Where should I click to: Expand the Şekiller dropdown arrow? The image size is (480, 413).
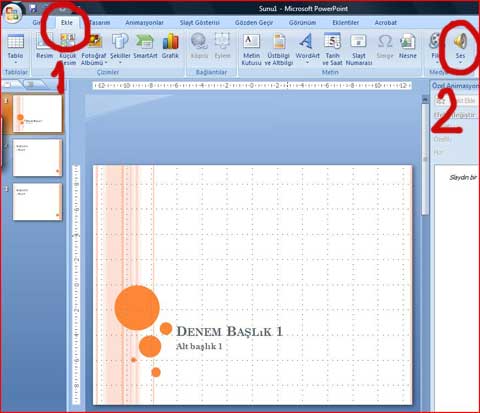tap(120, 63)
